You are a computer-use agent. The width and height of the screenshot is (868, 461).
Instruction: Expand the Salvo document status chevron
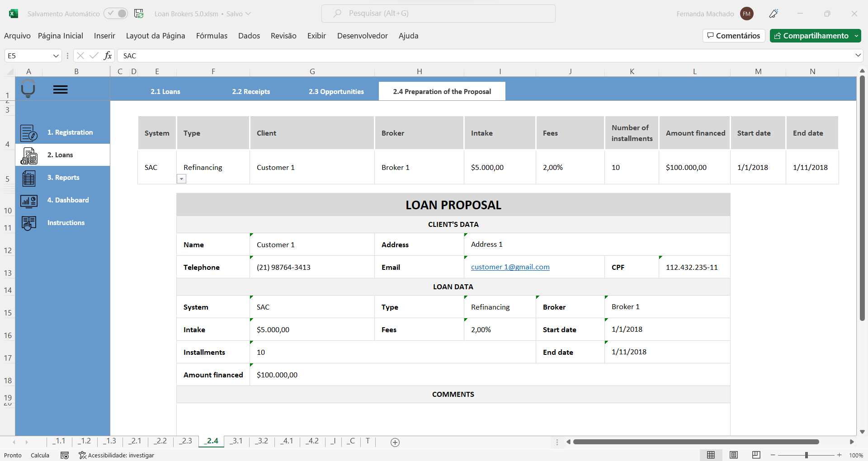click(x=247, y=14)
